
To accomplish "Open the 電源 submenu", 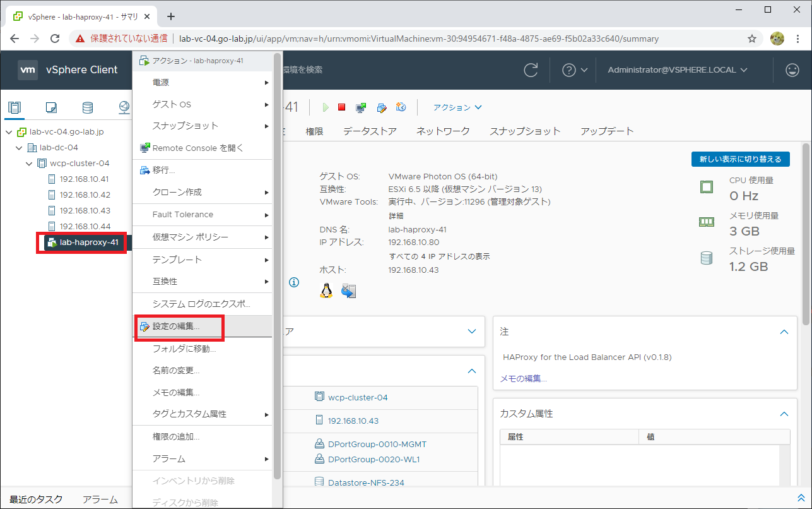I will [x=203, y=83].
